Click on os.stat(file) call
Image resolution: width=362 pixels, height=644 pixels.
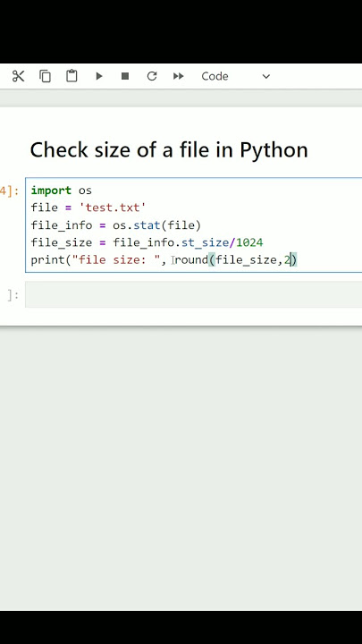coord(156,225)
